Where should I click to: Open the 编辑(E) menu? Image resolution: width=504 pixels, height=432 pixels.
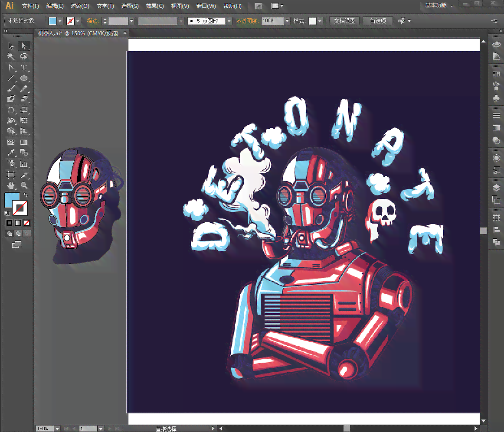[55, 6]
